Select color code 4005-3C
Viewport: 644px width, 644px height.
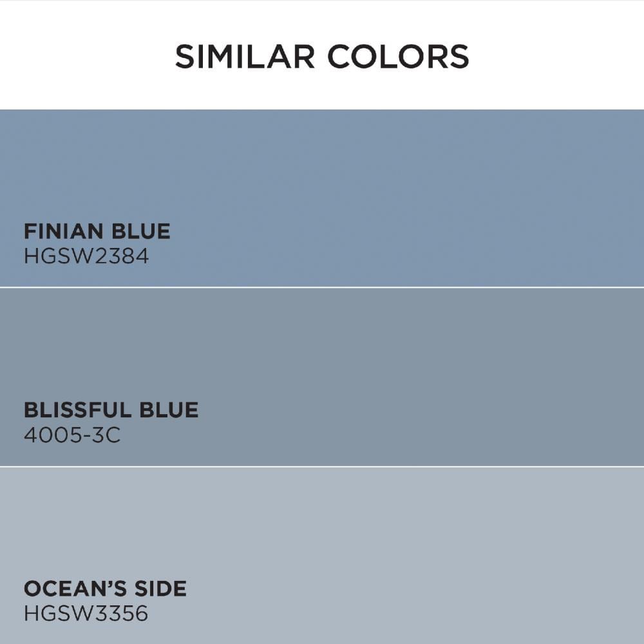(72, 435)
